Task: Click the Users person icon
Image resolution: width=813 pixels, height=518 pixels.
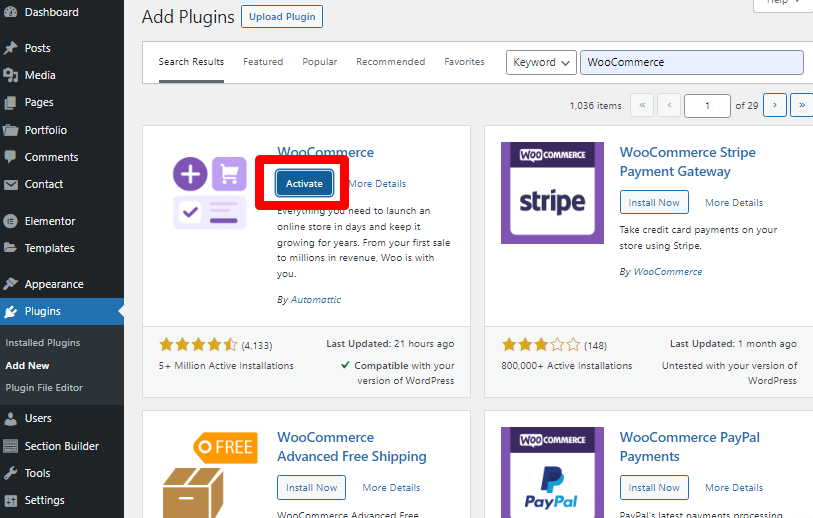Action: tap(10, 418)
